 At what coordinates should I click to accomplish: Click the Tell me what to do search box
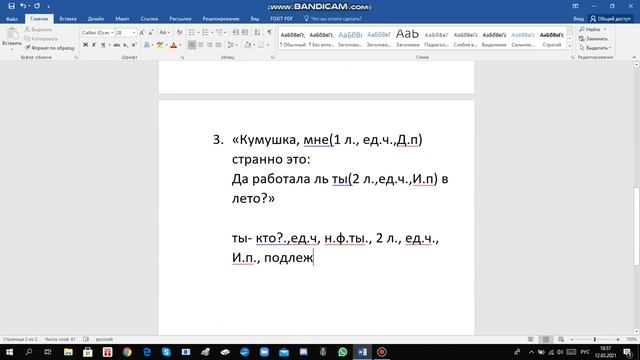(x=333, y=19)
